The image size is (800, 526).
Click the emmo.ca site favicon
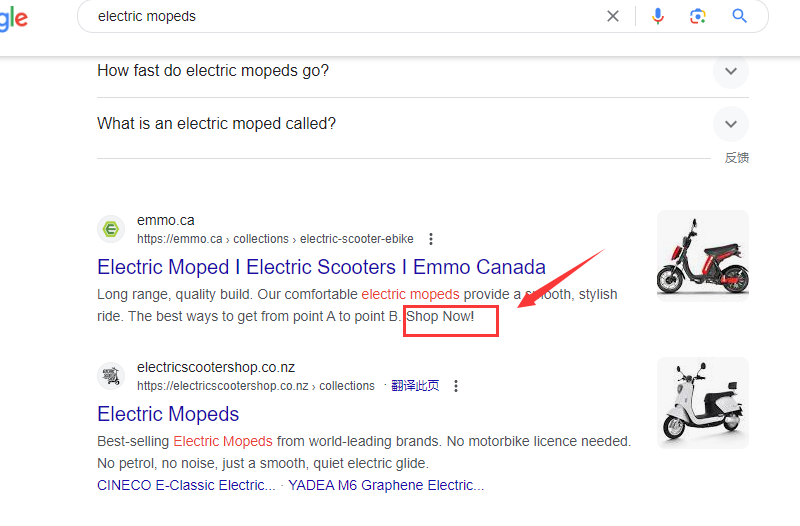pos(111,229)
